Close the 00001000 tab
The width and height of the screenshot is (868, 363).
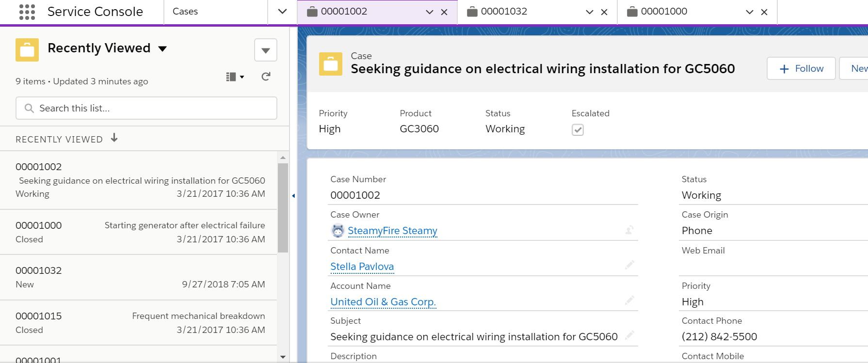[x=764, y=12]
